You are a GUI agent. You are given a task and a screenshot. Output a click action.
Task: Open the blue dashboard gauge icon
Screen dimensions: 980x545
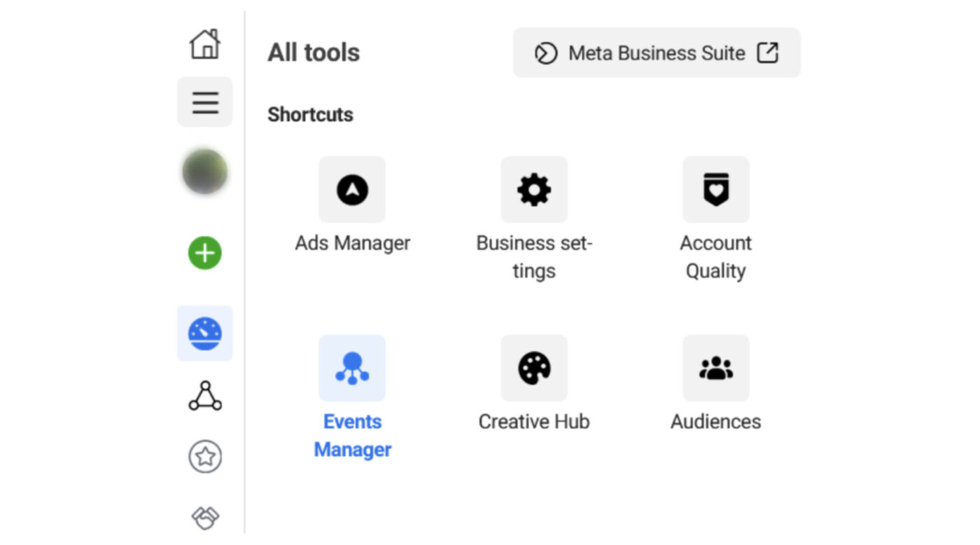(205, 333)
